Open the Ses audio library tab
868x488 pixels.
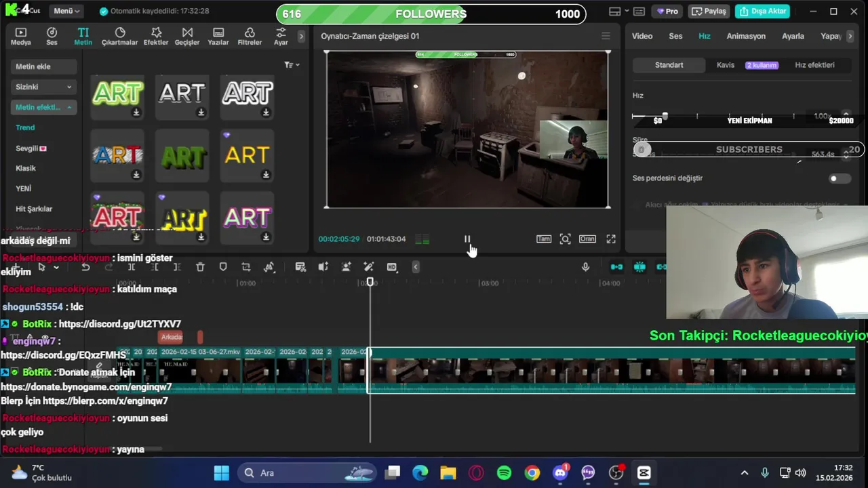(x=52, y=37)
